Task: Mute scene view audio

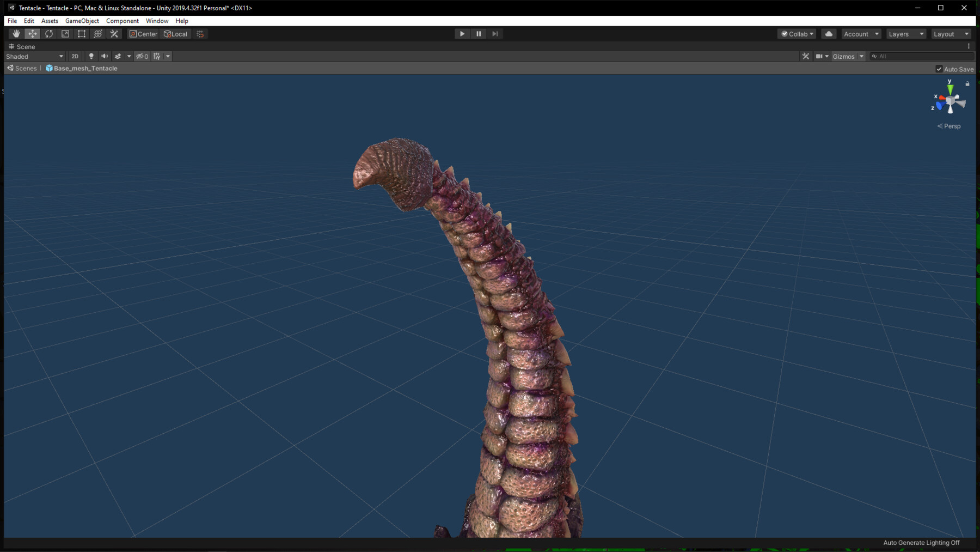Action: [105, 56]
